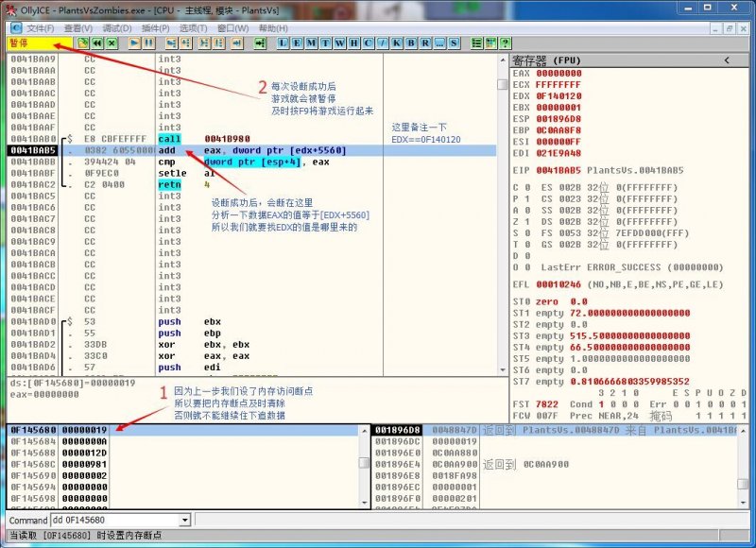Click the Command input field

coord(115,520)
